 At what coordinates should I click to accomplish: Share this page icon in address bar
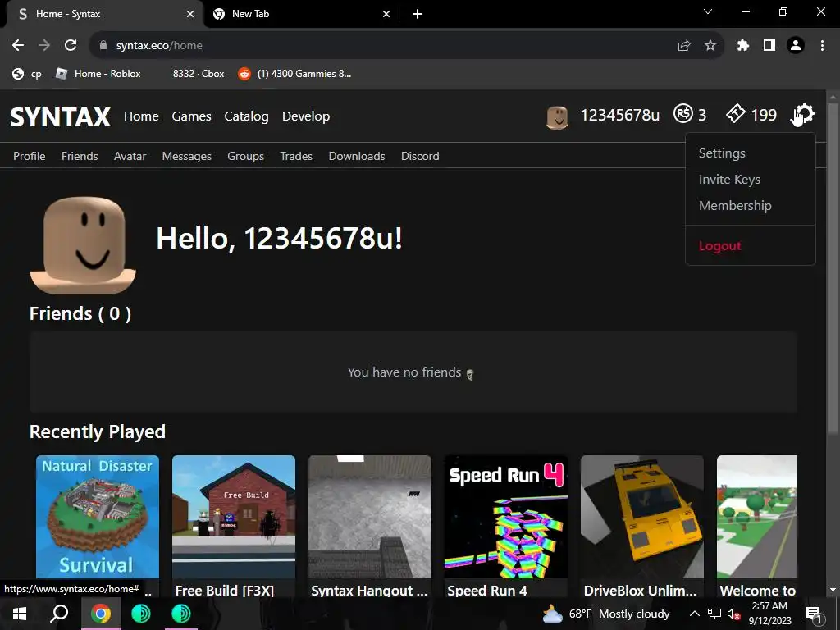684,46
